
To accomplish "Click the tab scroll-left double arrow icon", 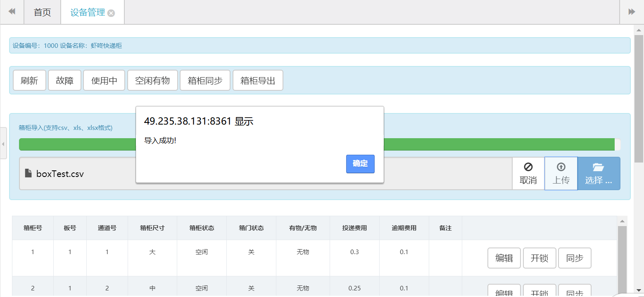I will (x=12, y=12).
